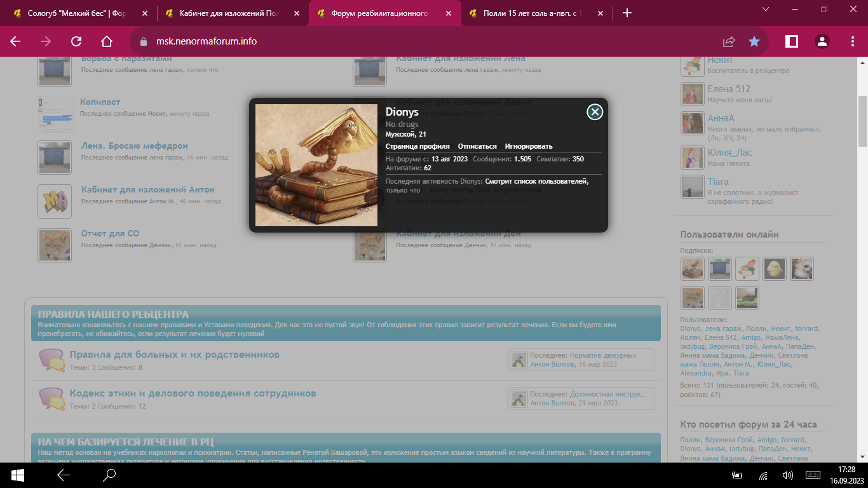The height and width of the screenshot is (488, 868).
Task: Close the 'Сологуб Мелкий бес' tab
Action: [146, 13]
